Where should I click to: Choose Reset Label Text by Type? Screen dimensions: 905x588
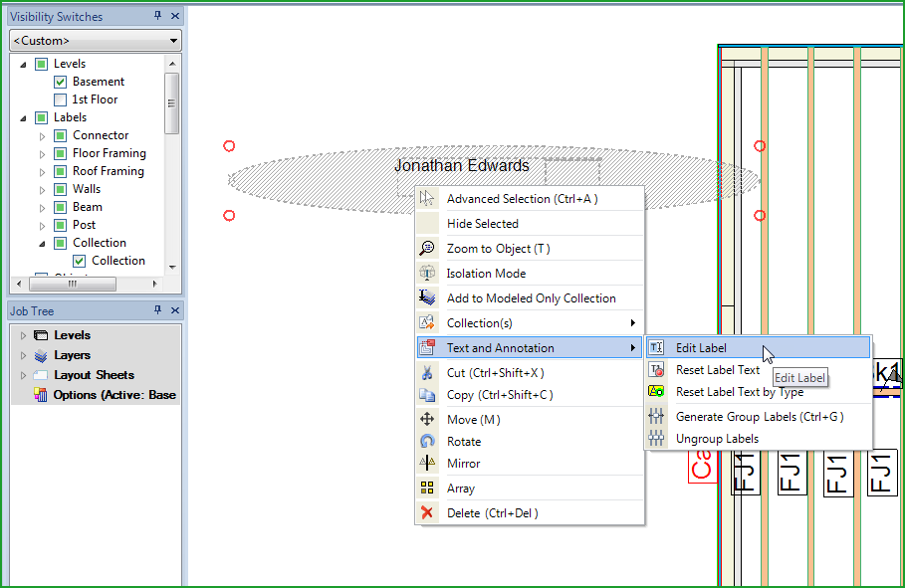click(758, 392)
